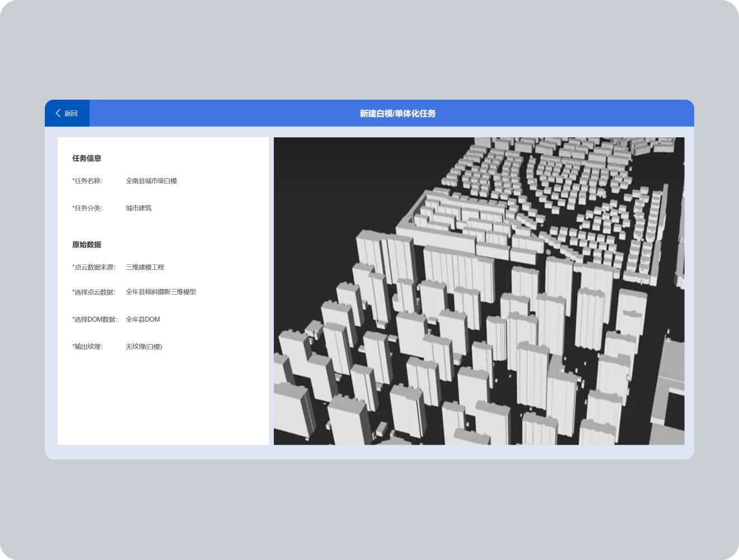
Task: Click the 原始数据 section heading
Action: coord(87,245)
